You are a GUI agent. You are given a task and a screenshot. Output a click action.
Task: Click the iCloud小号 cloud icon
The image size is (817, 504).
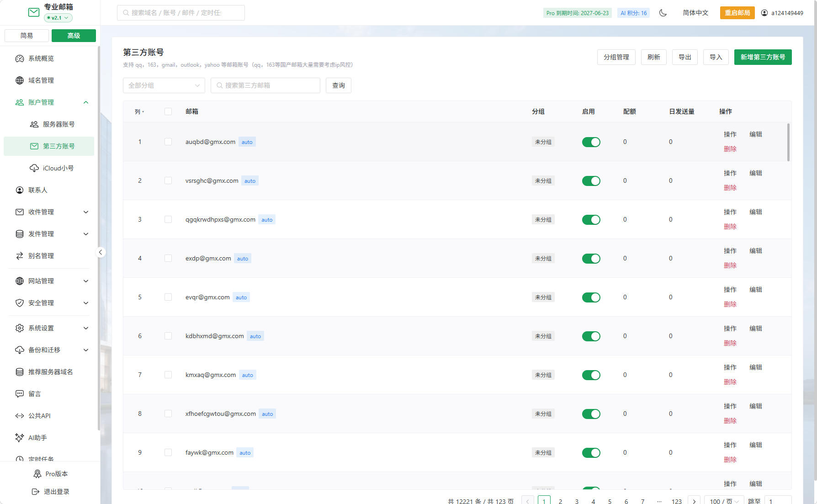(34, 168)
